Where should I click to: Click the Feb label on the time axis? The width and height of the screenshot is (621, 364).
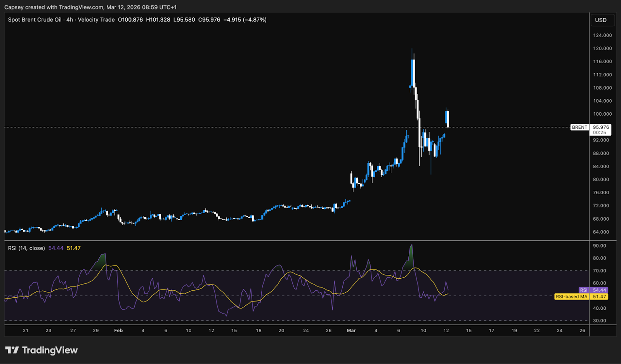pyautogui.click(x=118, y=331)
